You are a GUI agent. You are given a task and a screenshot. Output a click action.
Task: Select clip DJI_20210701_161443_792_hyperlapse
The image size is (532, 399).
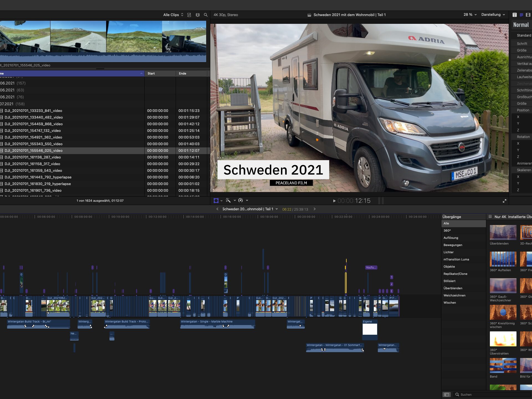tap(38, 177)
